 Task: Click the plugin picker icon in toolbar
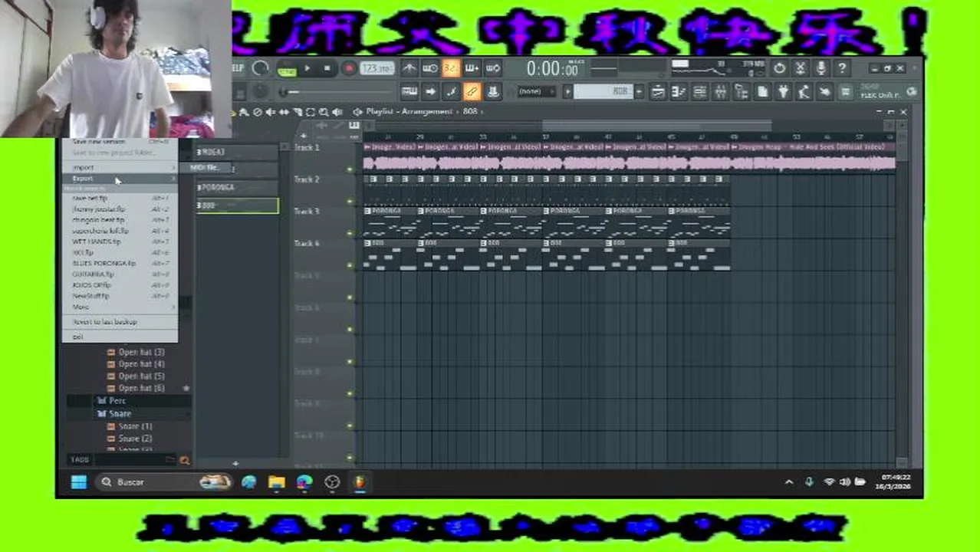783,92
